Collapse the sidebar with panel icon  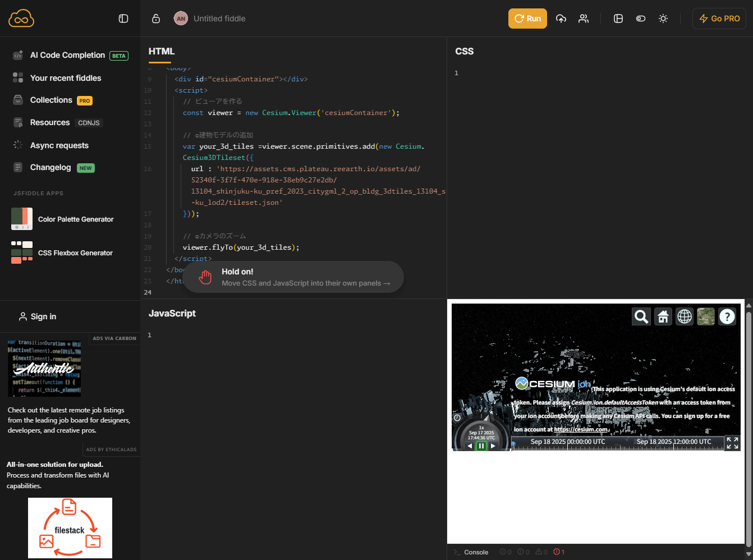pyautogui.click(x=123, y=19)
